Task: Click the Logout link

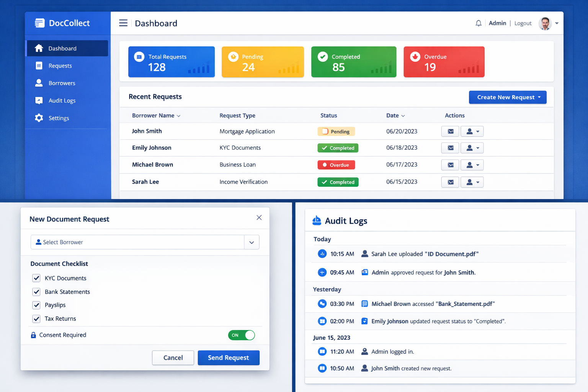Action: (523, 23)
